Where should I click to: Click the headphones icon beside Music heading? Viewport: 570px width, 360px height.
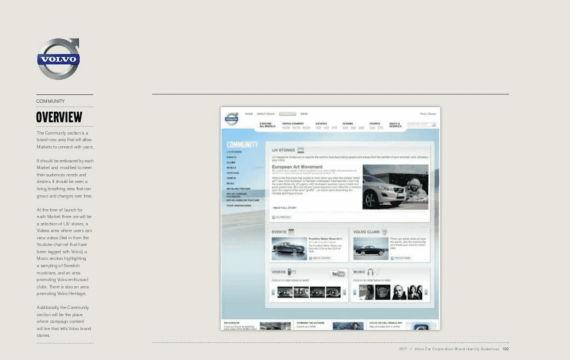[370, 272]
